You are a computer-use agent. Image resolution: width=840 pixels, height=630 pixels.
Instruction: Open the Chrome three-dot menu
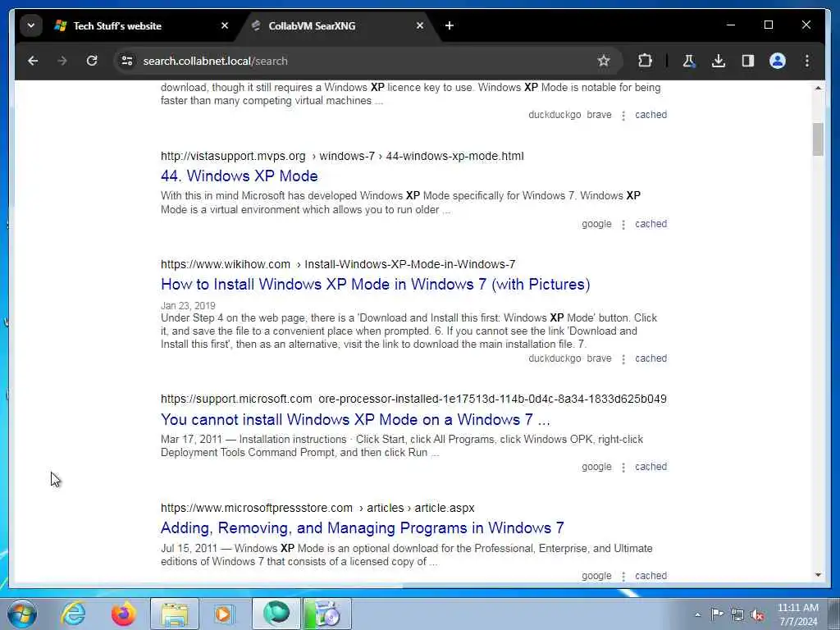(807, 61)
